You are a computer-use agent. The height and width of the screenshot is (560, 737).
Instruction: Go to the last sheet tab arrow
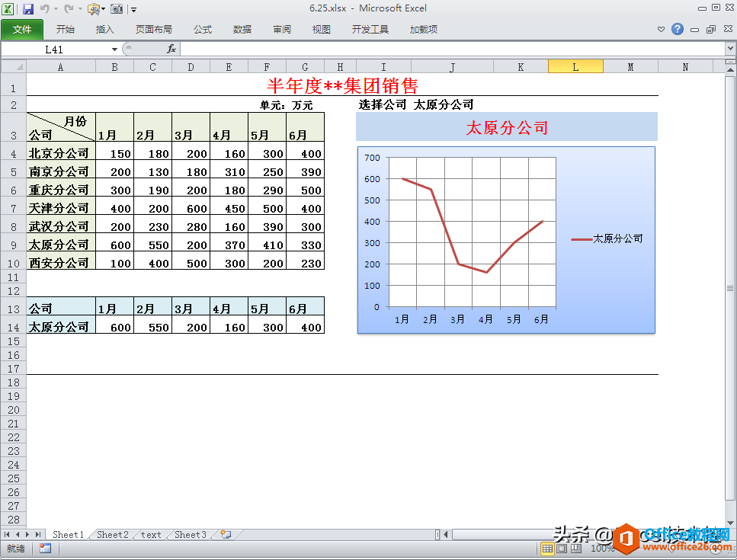pyautogui.click(x=38, y=534)
